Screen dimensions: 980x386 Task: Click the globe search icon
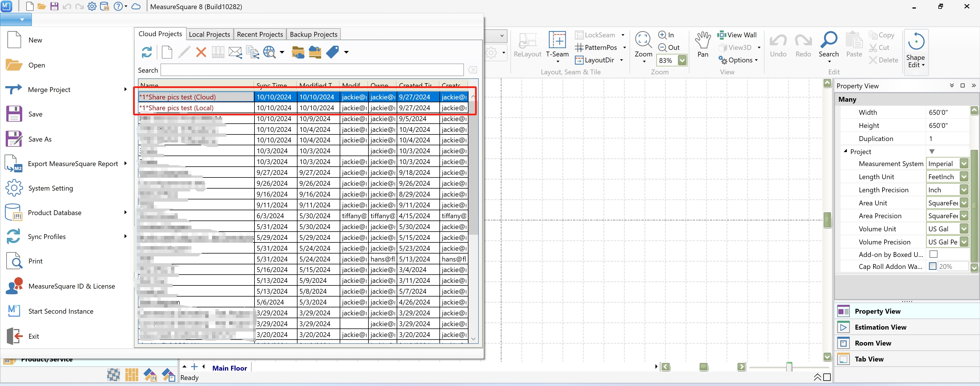(269, 52)
